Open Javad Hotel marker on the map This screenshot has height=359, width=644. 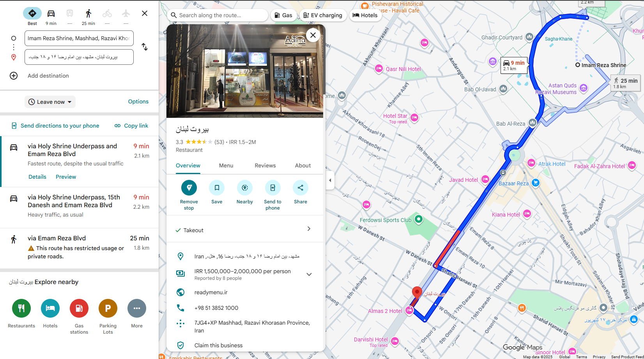[x=485, y=179]
